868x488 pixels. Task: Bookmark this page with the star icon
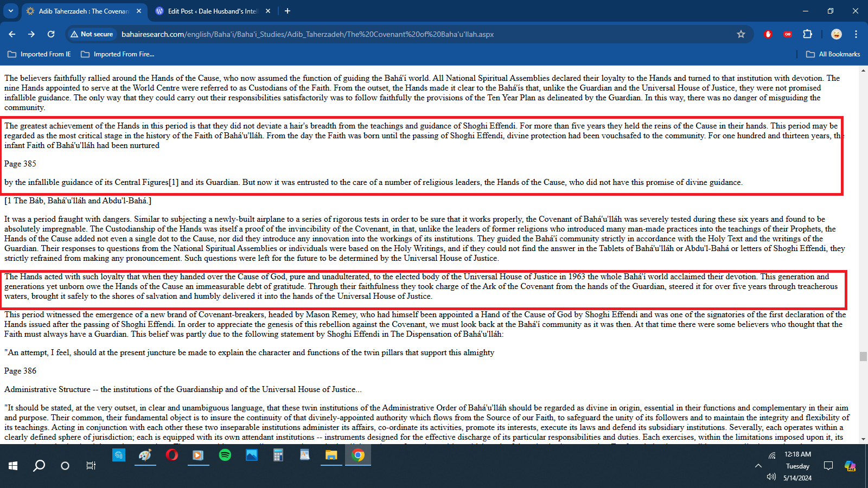741,34
